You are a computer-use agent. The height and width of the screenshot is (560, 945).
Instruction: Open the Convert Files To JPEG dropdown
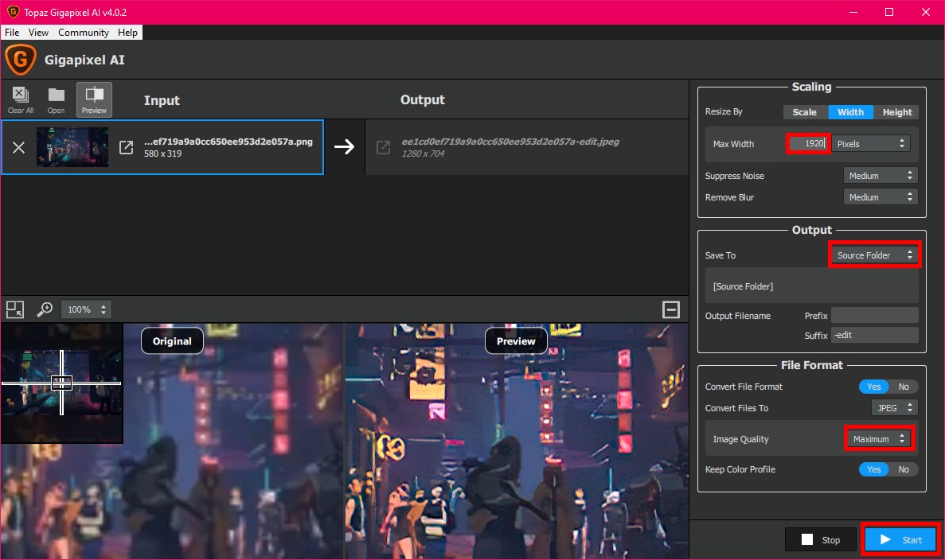tap(894, 407)
